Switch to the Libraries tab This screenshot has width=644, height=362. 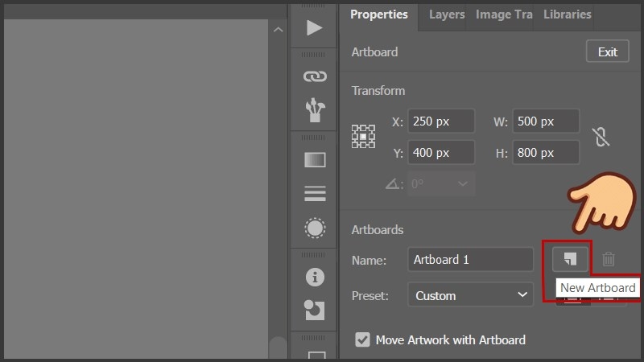(567, 14)
